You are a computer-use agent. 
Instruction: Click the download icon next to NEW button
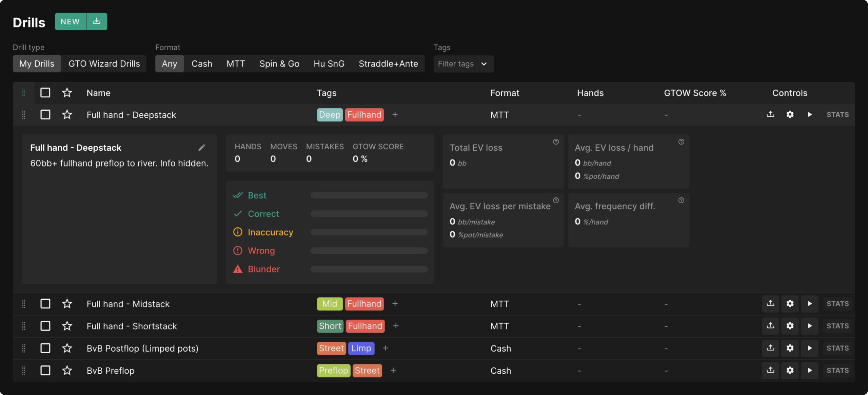(96, 21)
